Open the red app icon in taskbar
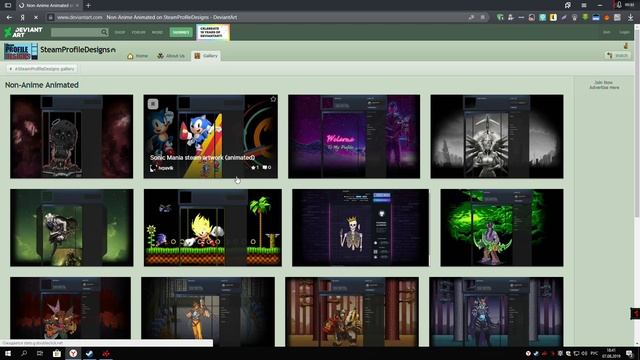 pos(106,353)
